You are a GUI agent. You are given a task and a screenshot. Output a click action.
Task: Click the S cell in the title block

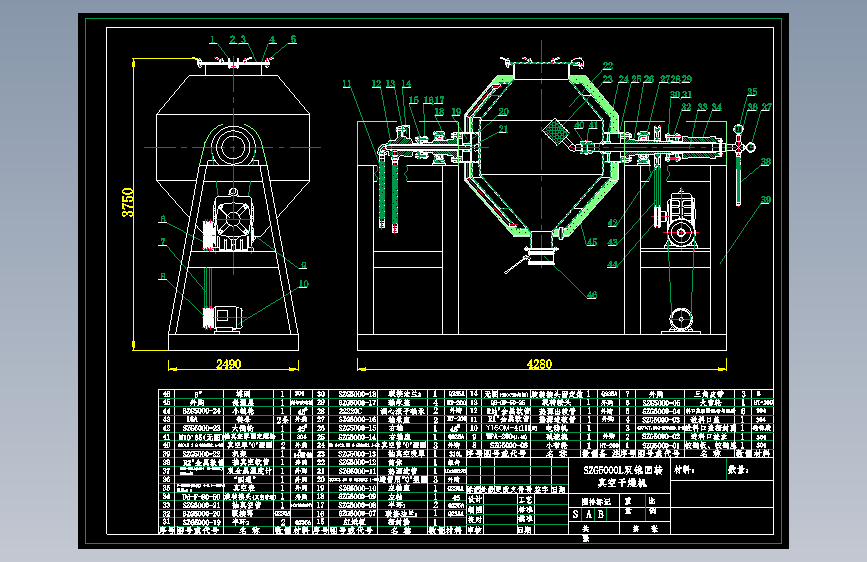point(576,514)
